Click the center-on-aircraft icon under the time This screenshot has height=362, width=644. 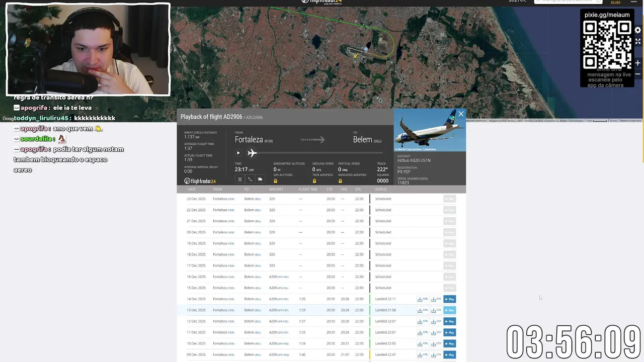[x=240, y=179]
